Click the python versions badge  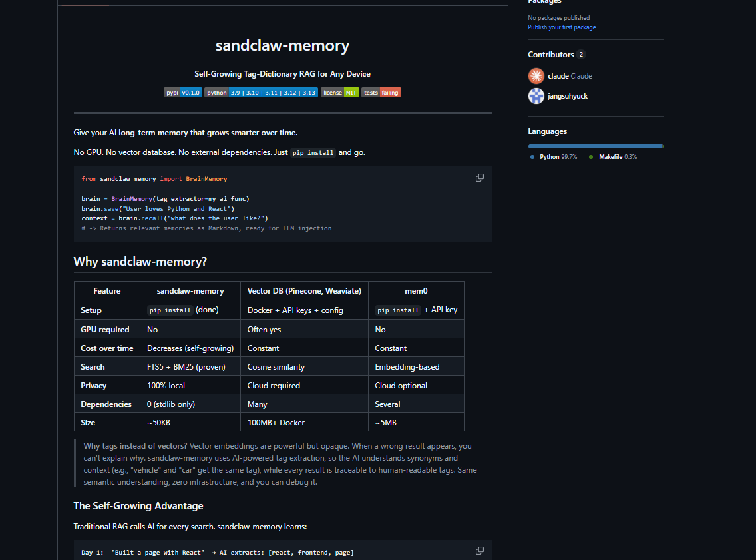pos(260,92)
